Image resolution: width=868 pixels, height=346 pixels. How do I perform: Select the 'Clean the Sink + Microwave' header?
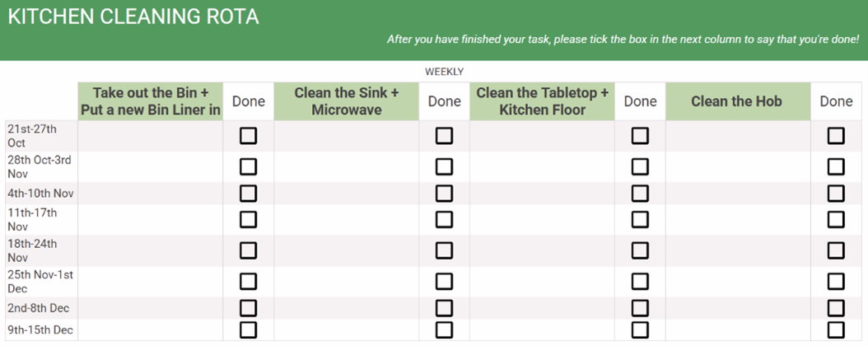(347, 101)
